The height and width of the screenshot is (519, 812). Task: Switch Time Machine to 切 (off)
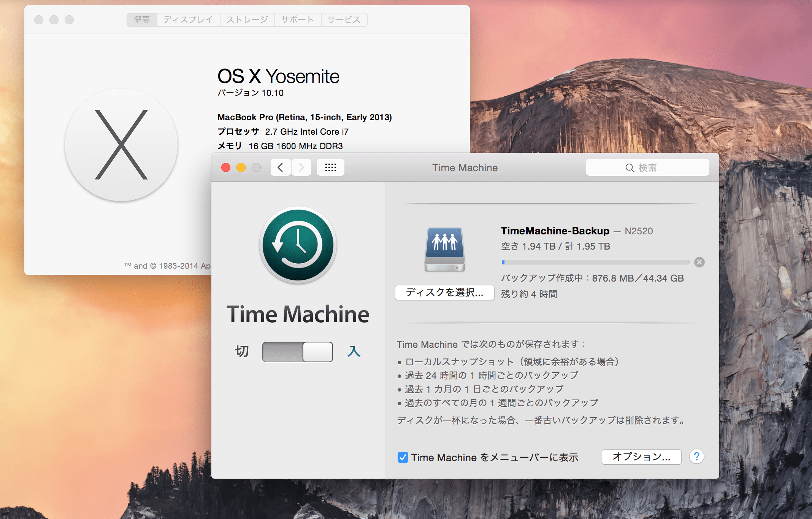[242, 351]
